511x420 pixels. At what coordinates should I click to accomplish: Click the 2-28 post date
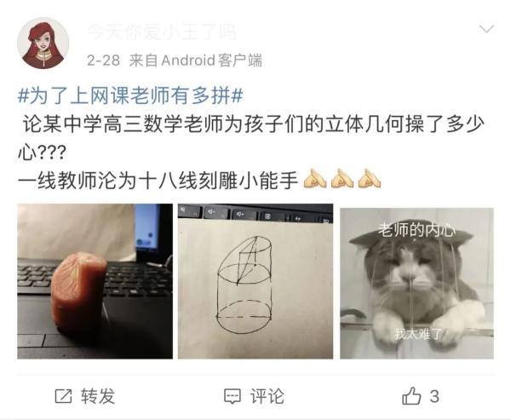tap(103, 60)
